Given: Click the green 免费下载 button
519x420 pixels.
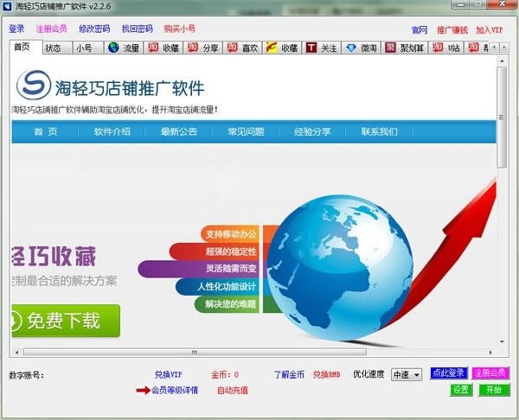Looking at the screenshot, I should [66, 321].
